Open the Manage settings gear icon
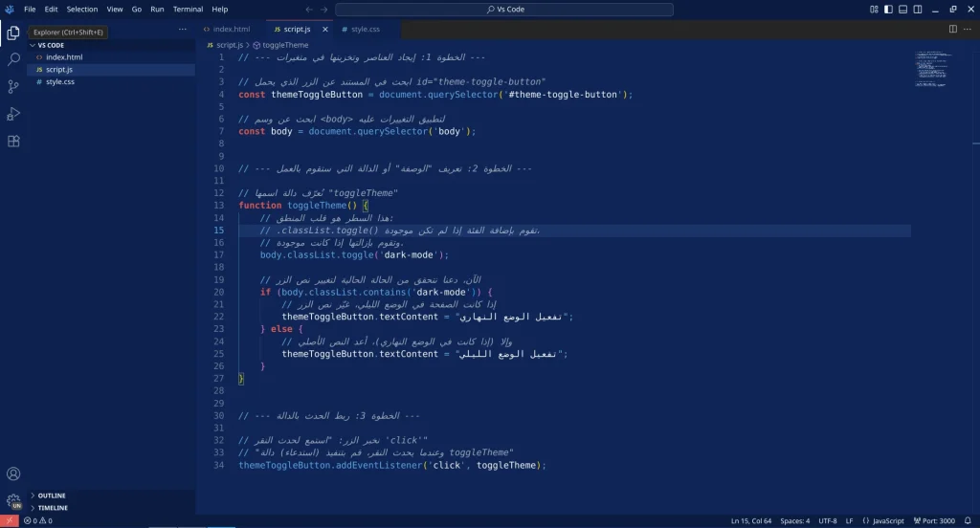 (x=13, y=500)
